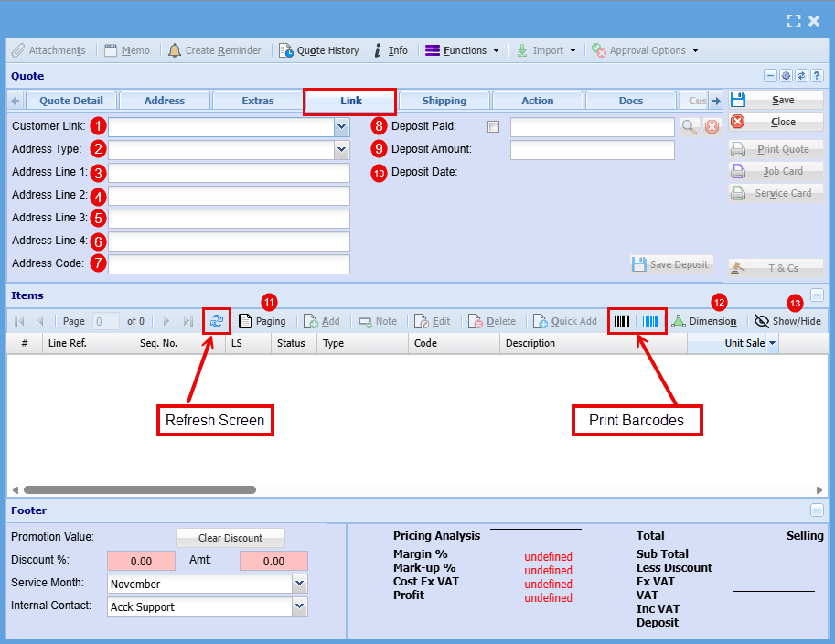Open the Service Month dropdown
The image size is (835, 644).
[299, 584]
